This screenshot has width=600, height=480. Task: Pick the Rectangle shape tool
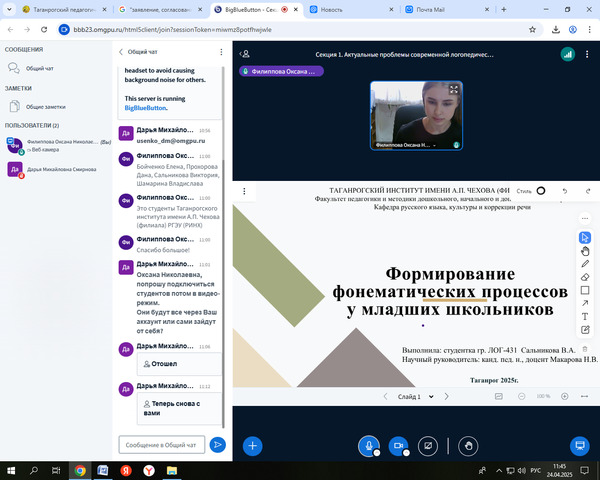pyautogui.click(x=585, y=290)
